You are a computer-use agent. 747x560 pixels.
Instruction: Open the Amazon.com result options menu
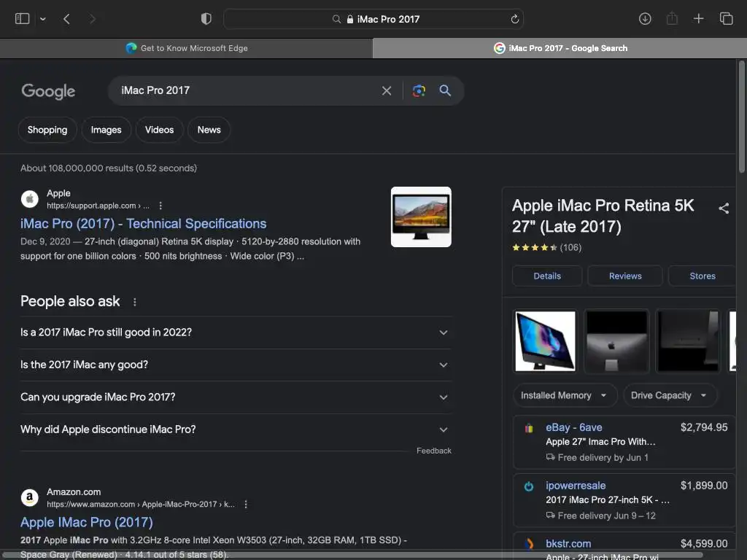[246, 505]
